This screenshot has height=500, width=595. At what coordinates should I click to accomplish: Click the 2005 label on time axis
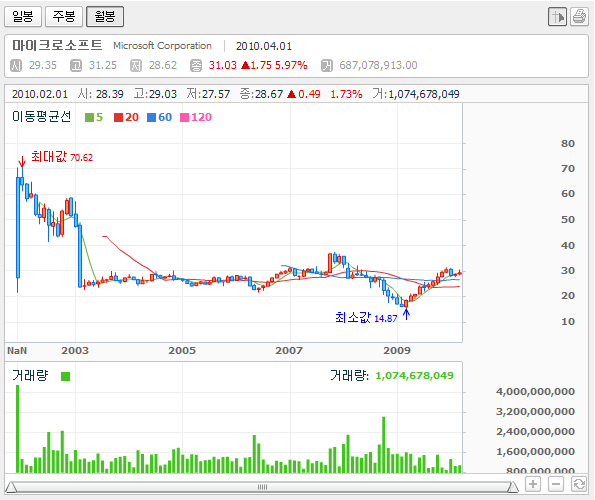click(182, 351)
